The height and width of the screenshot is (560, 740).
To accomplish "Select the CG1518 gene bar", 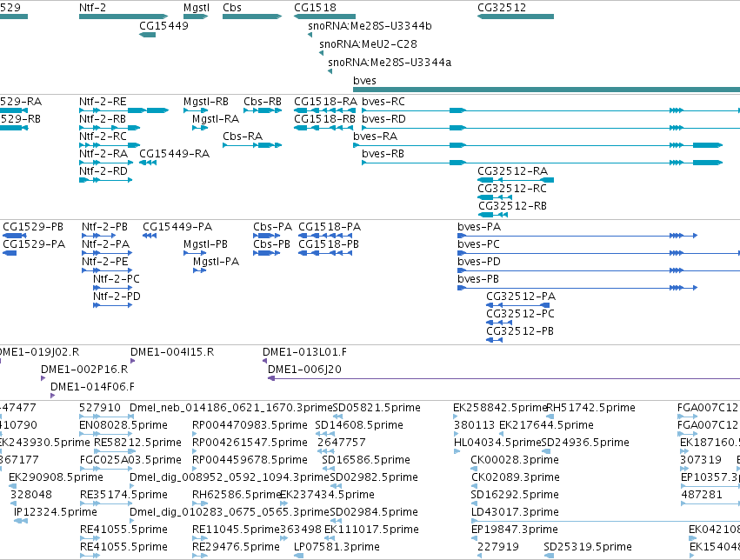I will pyautogui.click(x=324, y=17).
